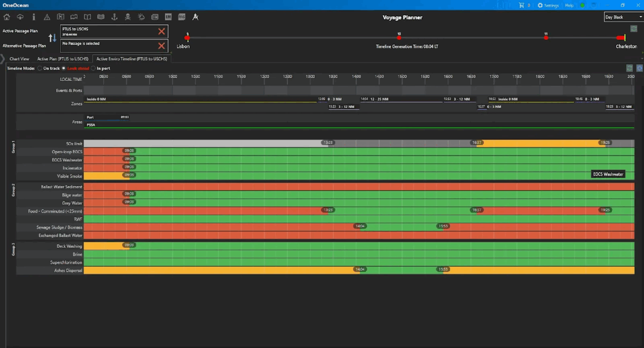Swap active and alternative passage plans arrows
The image size is (644, 348).
click(x=52, y=38)
